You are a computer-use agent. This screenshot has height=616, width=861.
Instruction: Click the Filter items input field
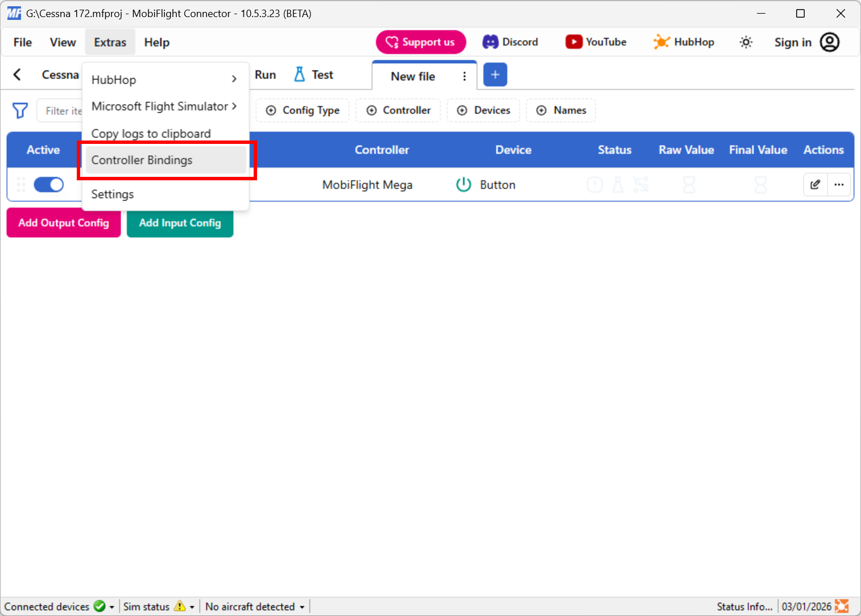[x=63, y=110]
